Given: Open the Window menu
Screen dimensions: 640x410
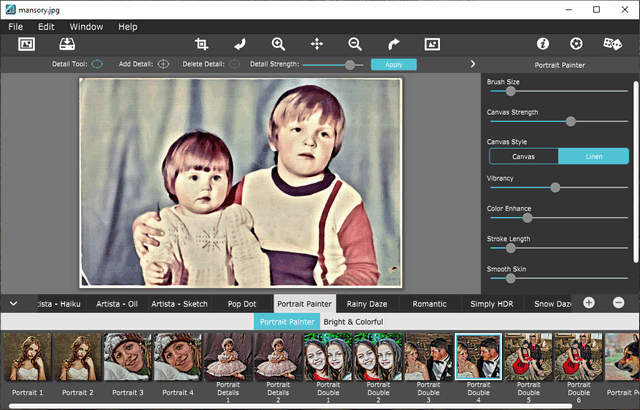Looking at the screenshot, I should pos(86,26).
